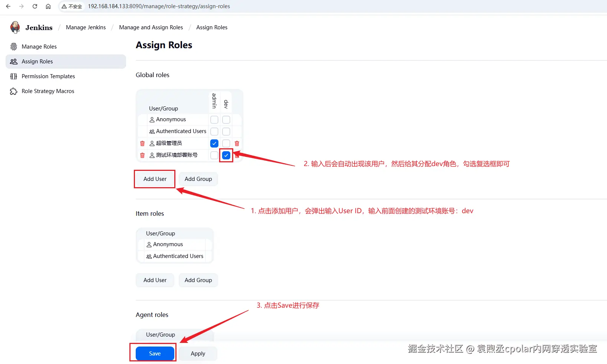
Task: Click Authenticated Users in Item roles table
Action: point(178,256)
